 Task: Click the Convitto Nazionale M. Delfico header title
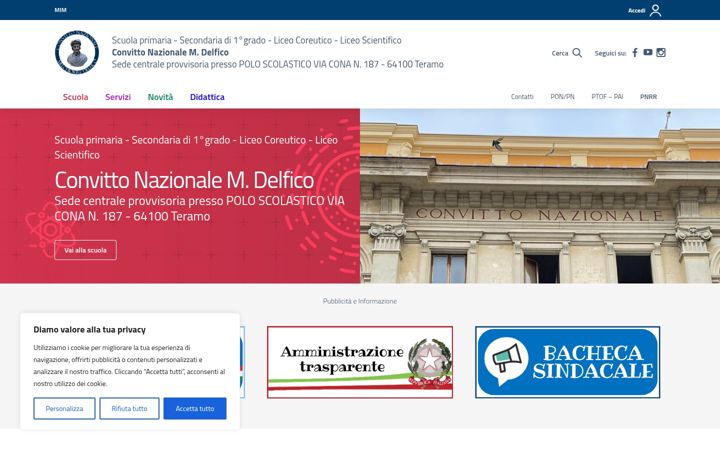170,52
